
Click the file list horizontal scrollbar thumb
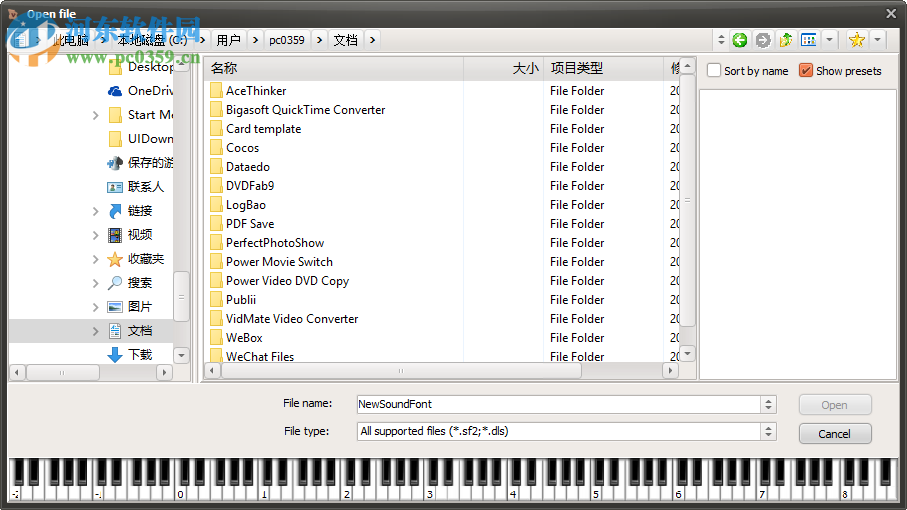click(x=401, y=371)
